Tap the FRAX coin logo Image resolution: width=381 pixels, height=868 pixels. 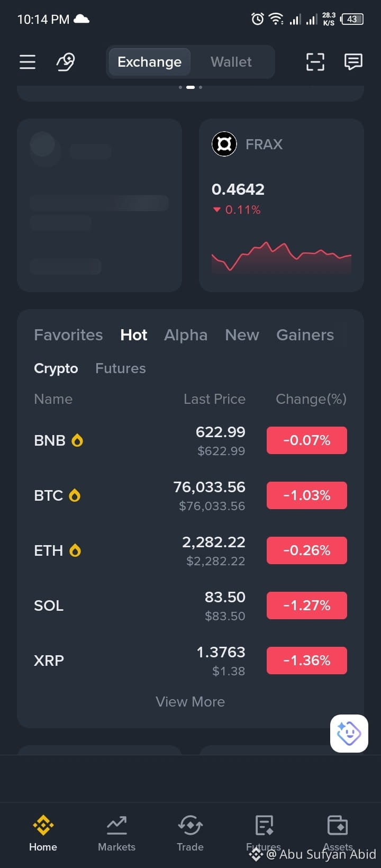coord(224,144)
